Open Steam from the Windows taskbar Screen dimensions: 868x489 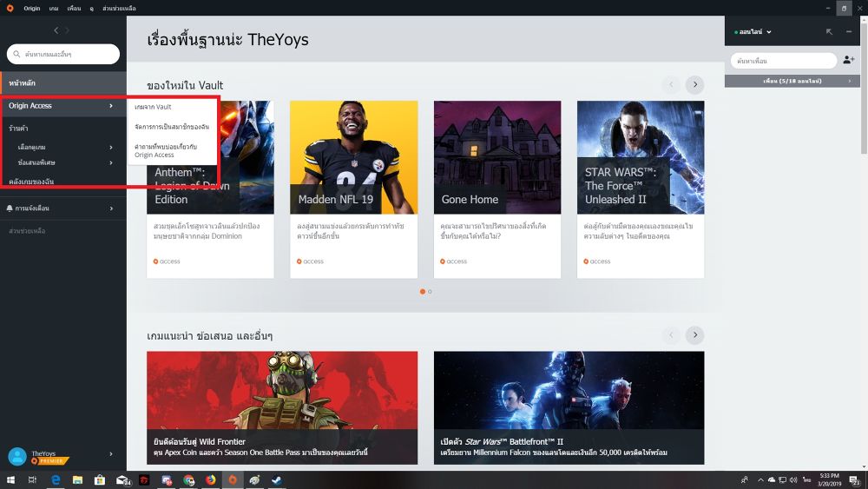point(277,479)
